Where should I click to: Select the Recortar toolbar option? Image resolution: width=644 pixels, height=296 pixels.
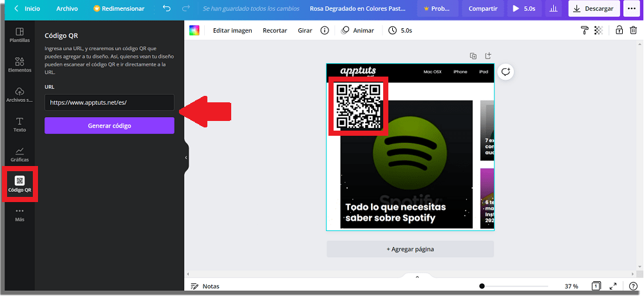pyautogui.click(x=275, y=30)
